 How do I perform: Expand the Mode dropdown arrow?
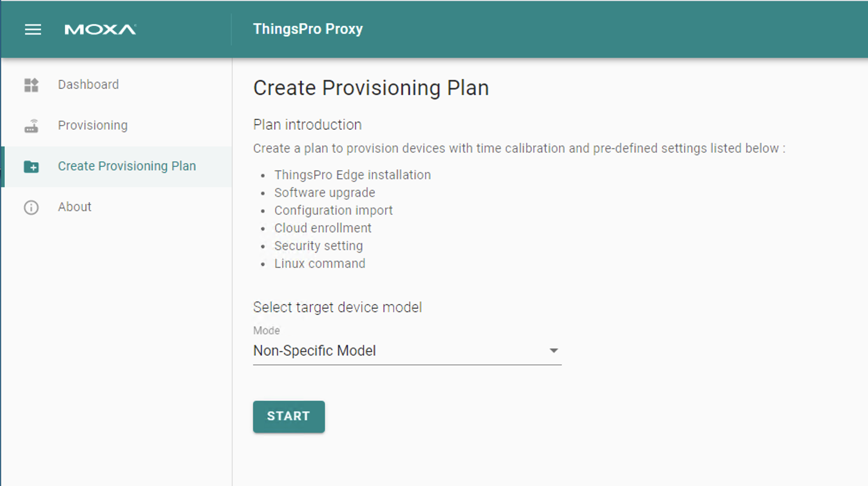(x=553, y=351)
